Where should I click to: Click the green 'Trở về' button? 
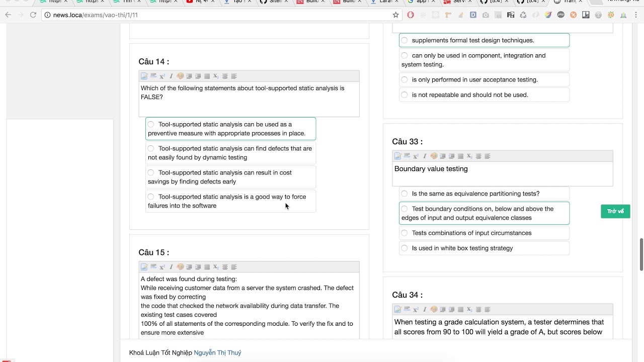click(615, 211)
